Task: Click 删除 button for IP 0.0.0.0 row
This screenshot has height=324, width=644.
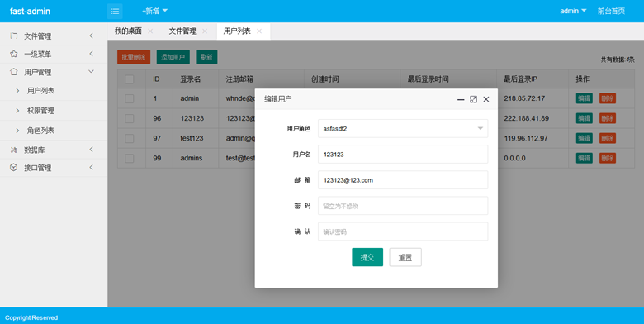Action: point(608,159)
